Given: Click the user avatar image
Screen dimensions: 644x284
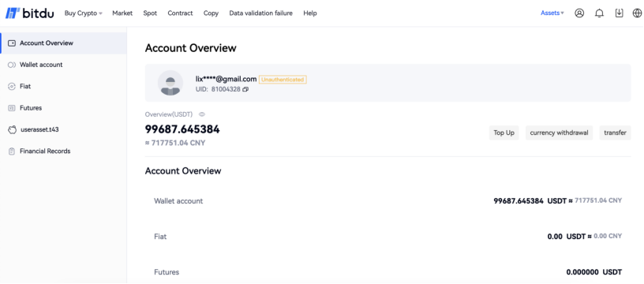Looking at the screenshot, I should pos(170,83).
